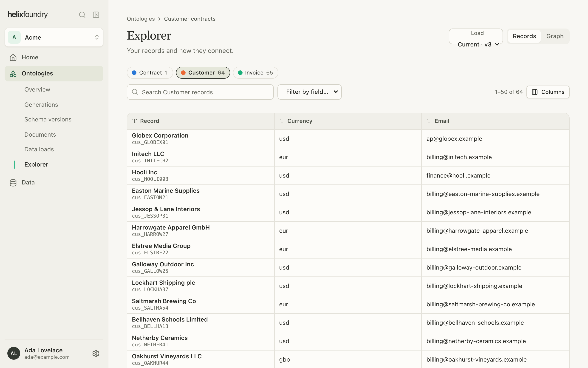
Task: Click the Ontologies breadcrumb link
Action: click(x=141, y=19)
